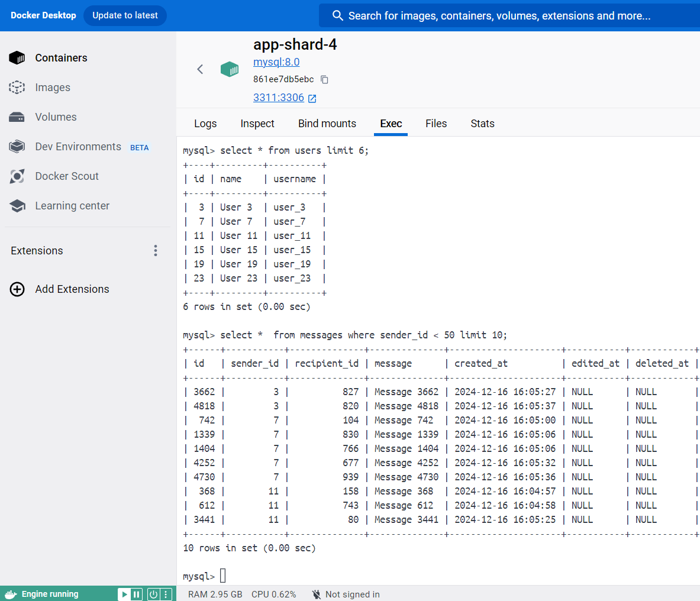Switch to the Inspect tab

257,124
